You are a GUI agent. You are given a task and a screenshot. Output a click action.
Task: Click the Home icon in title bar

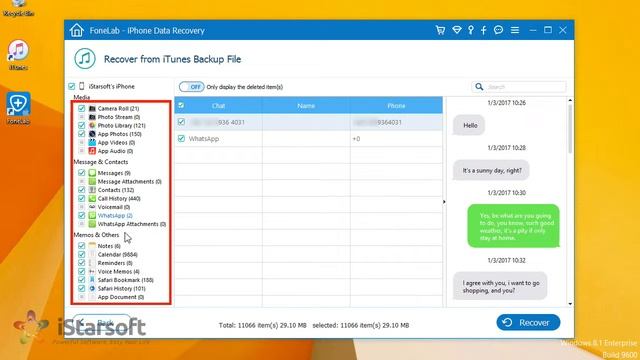tap(76, 30)
